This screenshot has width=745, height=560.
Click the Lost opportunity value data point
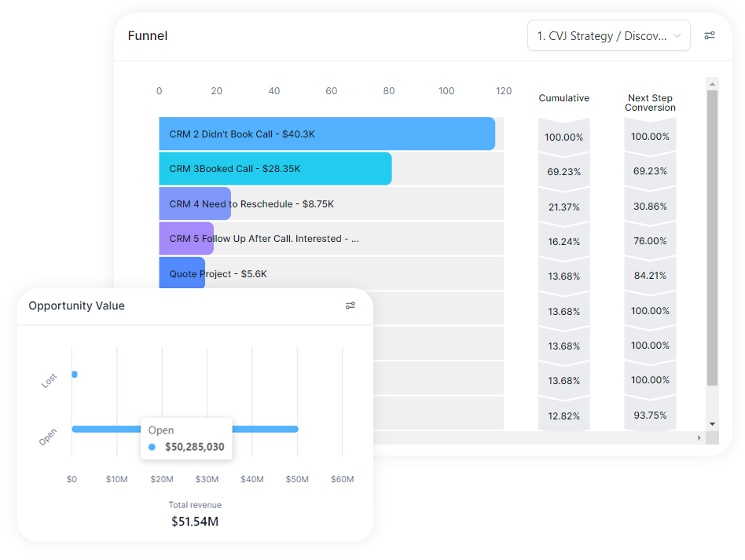[75, 375]
